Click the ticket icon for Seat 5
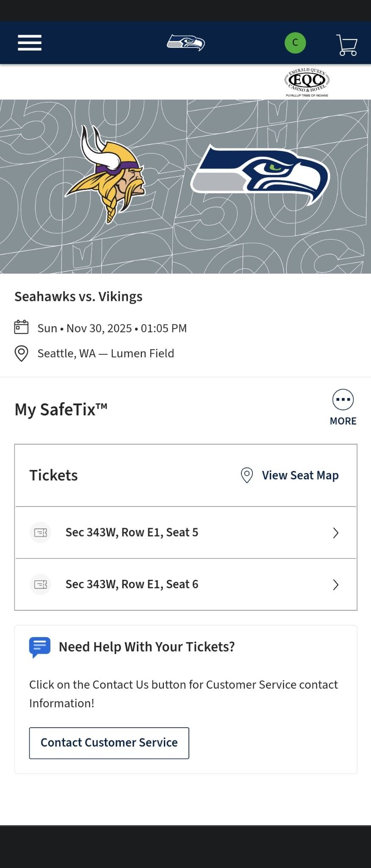371x868 pixels. pyautogui.click(x=40, y=532)
